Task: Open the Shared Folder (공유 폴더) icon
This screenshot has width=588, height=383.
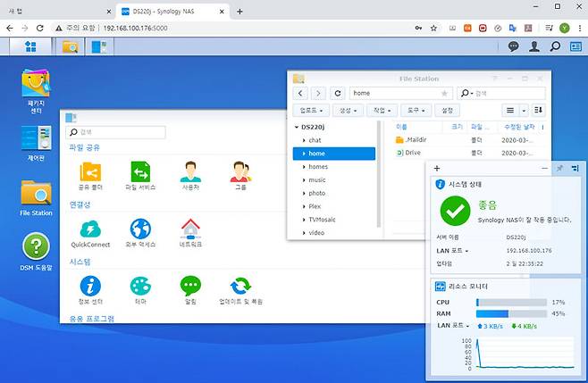Action: 90,176
